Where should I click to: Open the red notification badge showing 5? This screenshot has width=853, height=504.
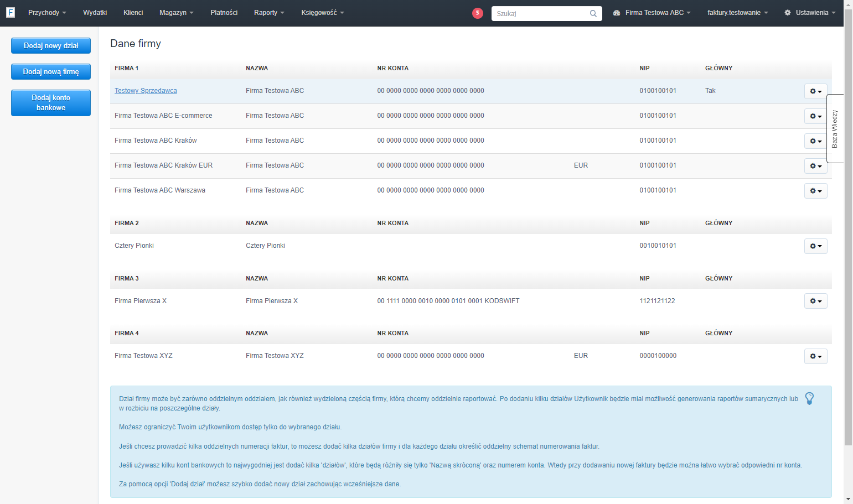pos(478,13)
